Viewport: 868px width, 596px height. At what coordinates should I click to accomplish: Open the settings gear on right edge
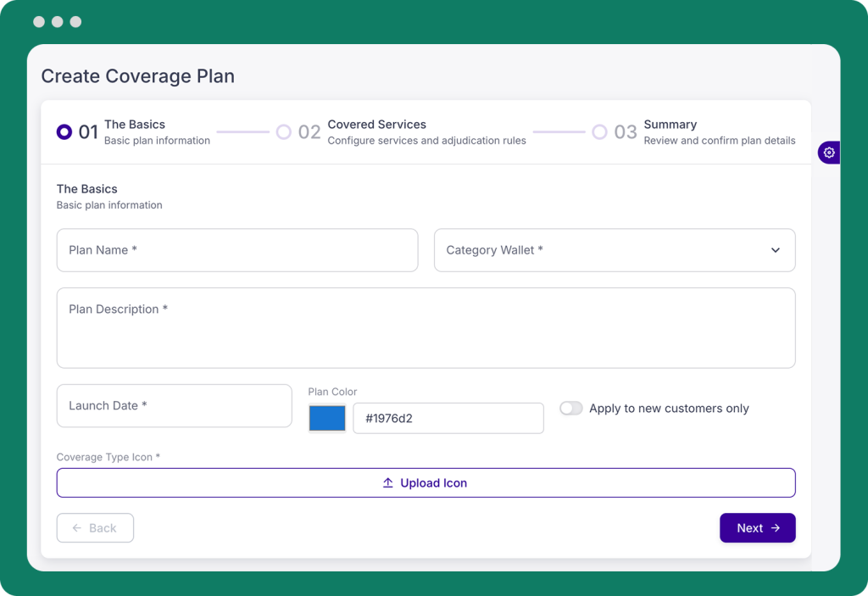point(829,153)
